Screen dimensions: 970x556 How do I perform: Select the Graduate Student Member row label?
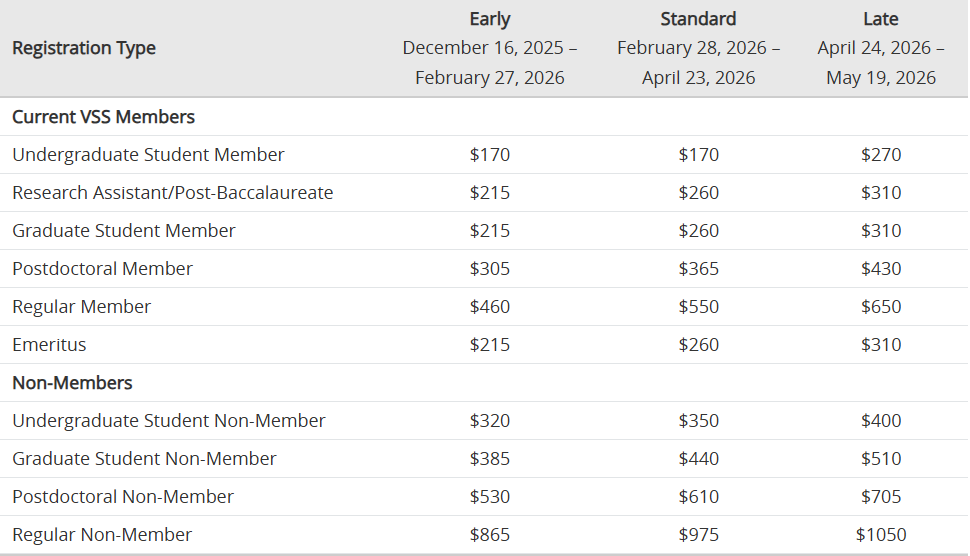click(124, 231)
